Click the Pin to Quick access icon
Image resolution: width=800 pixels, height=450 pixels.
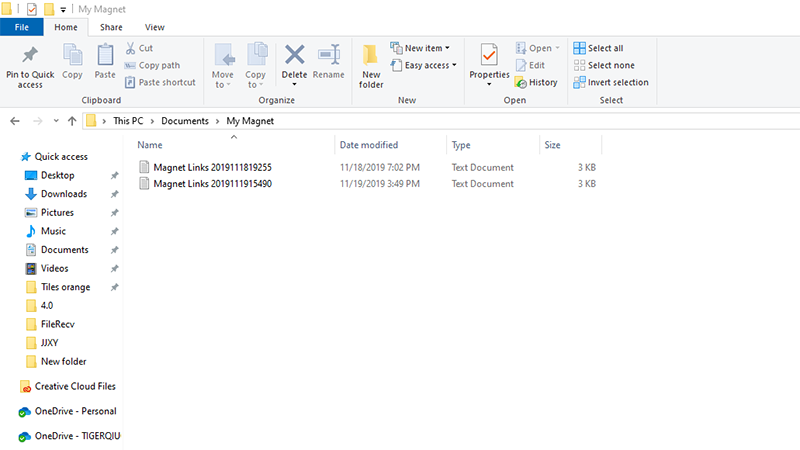(x=30, y=58)
